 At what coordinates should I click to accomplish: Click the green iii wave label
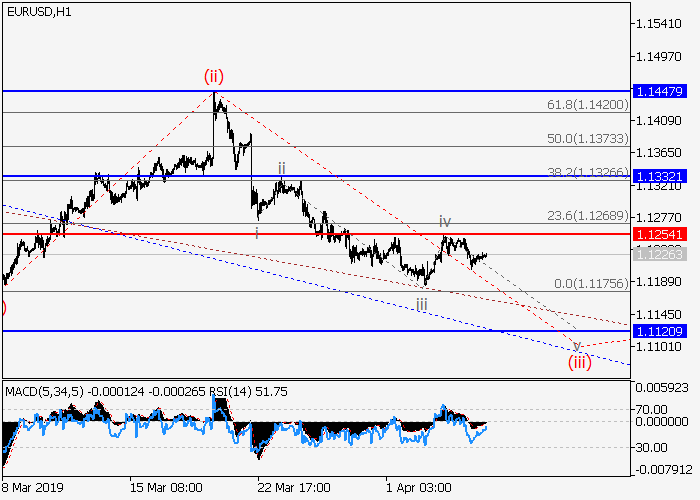[422, 304]
